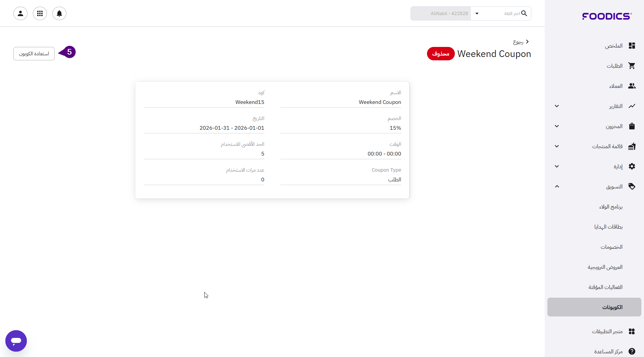Expand the المخزون inventory section
644x357 pixels.
point(557,126)
